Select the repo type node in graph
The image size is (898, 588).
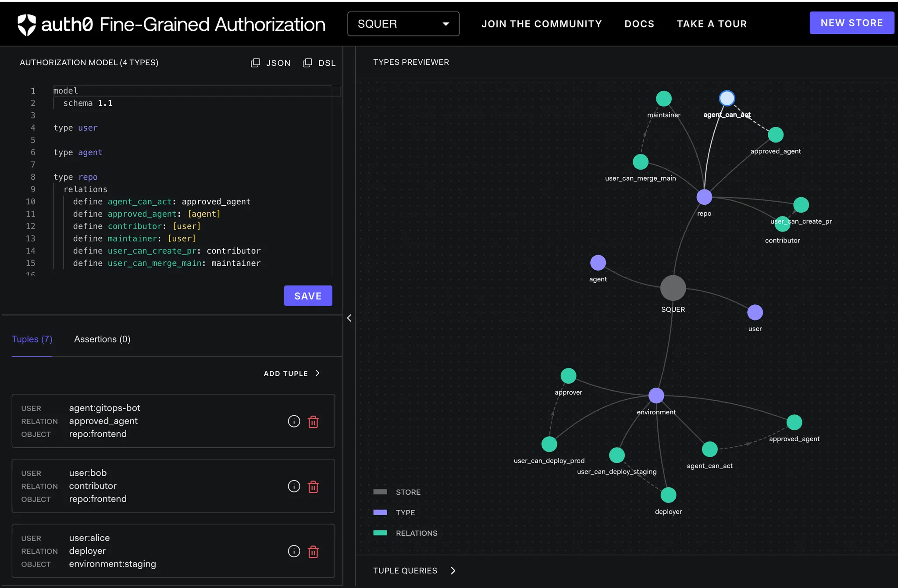click(x=704, y=197)
